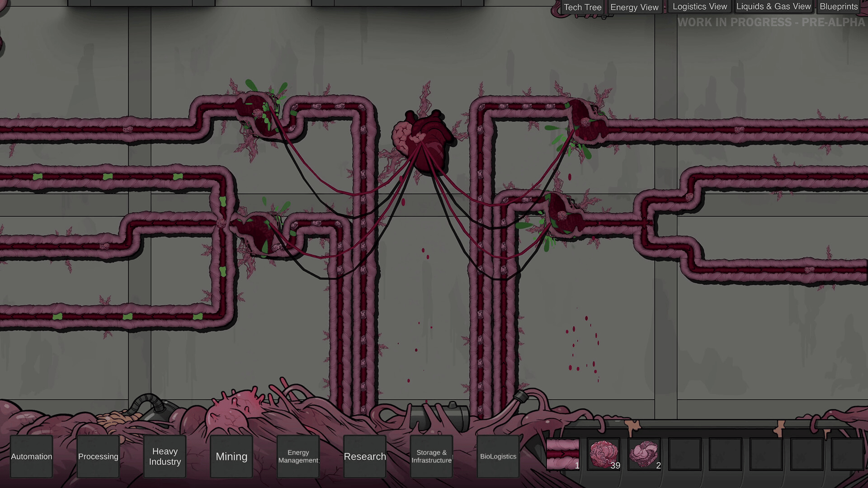The image size is (868, 488).
Task: Select the flesh conveyor belt hotbar item
Action: (x=563, y=454)
